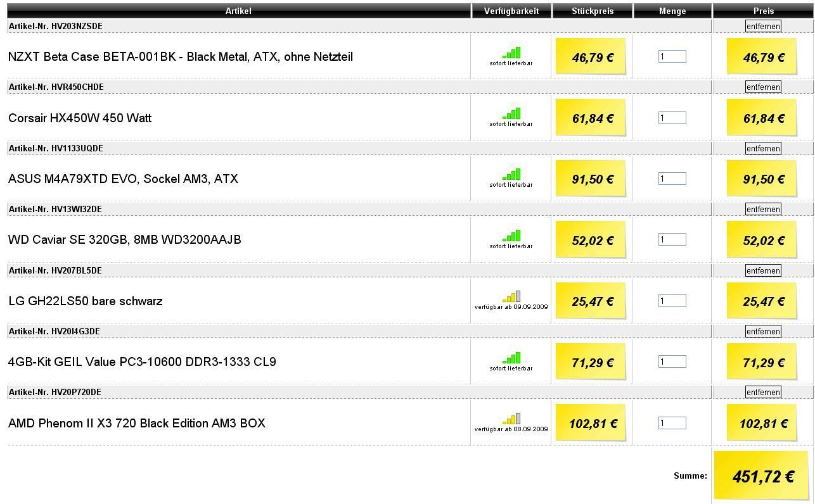
Task: Click unit price note 91,50 € of ASUS
Action: point(591,179)
